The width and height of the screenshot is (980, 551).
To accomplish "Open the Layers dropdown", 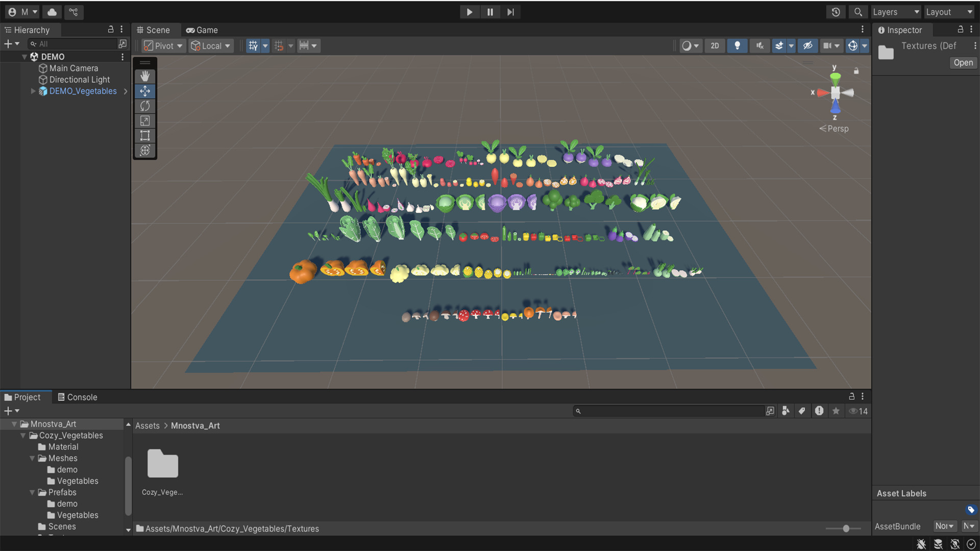I will [x=895, y=12].
